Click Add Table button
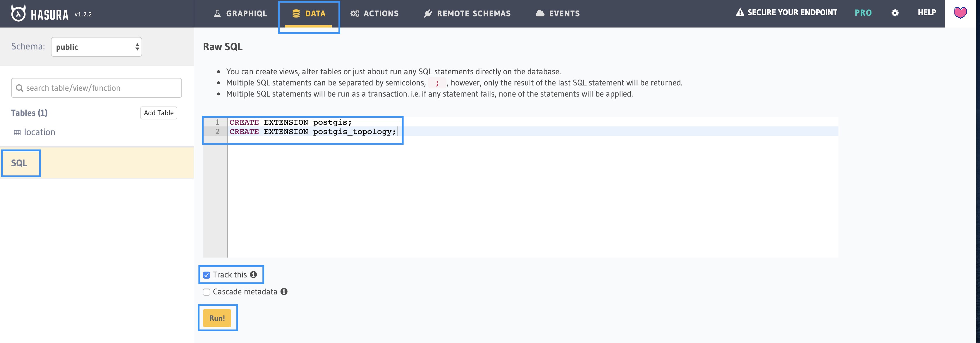The height and width of the screenshot is (343, 980). click(158, 113)
